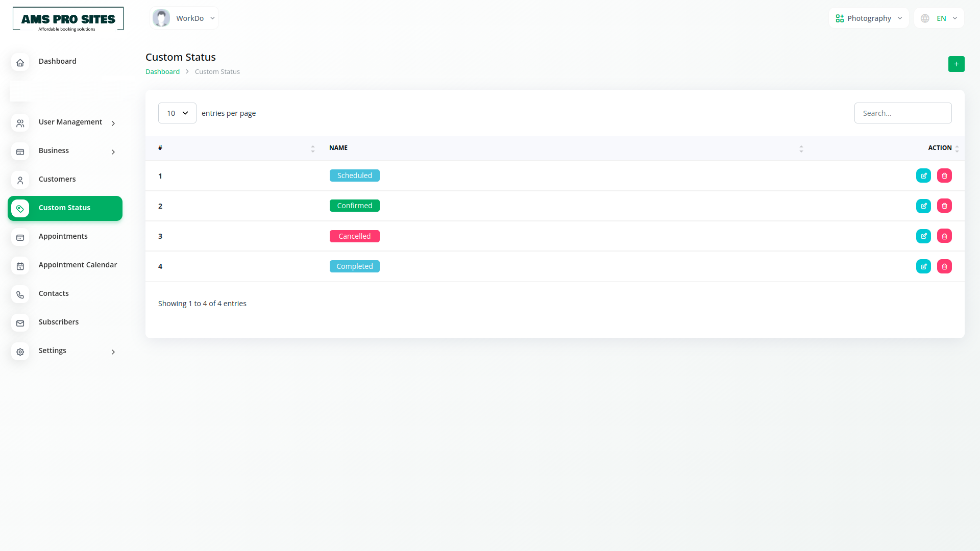Screen dimensions: 980x551
Task: Open entries per page dropdown
Action: [177, 113]
